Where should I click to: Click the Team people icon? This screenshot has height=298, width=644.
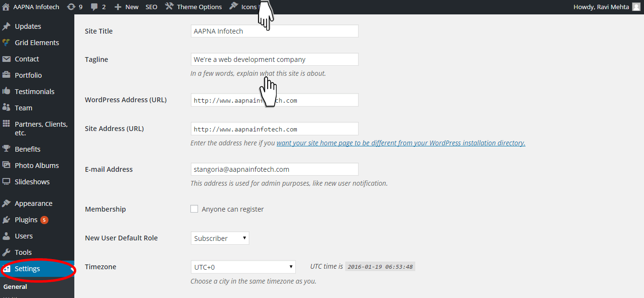click(6, 107)
